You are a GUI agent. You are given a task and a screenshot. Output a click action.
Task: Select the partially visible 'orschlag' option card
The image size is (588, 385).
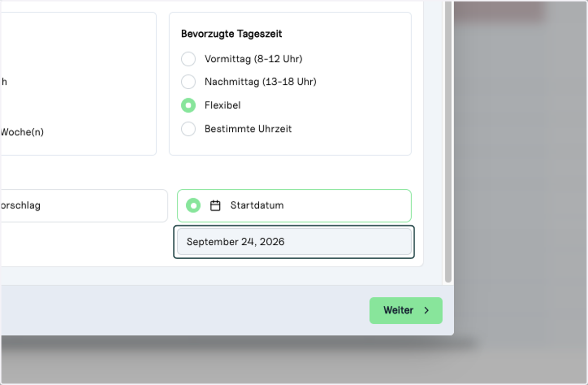point(84,205)
